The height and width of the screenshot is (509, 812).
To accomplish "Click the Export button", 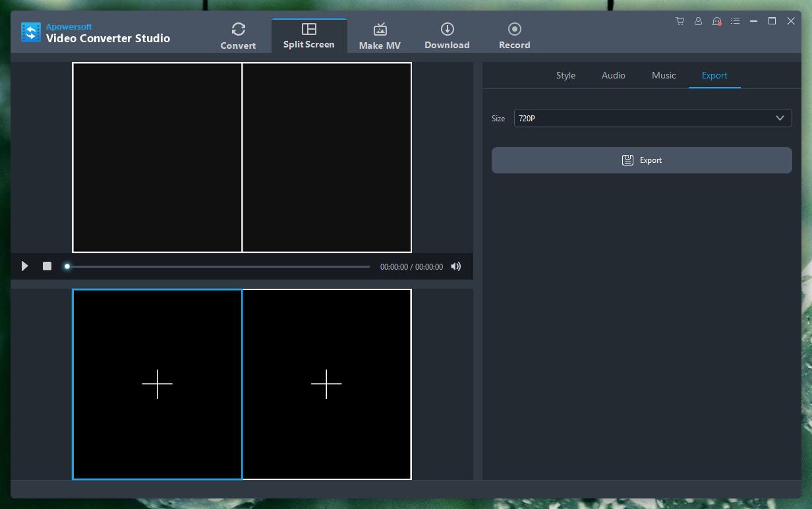I will pyautogui.click(x=642, y=160).
